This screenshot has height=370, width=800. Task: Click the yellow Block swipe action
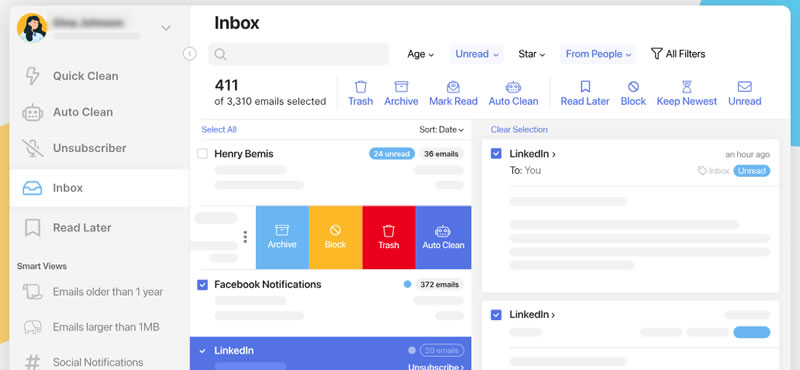pos(336,237)
